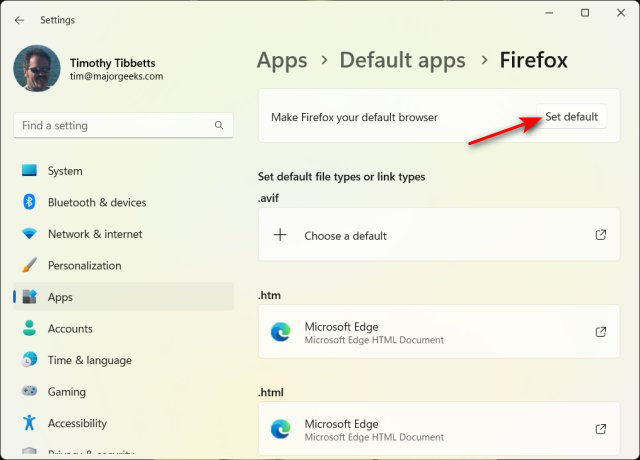Open Time & language settings
Screen dimensions: 640x460
[x=123, y=360]
